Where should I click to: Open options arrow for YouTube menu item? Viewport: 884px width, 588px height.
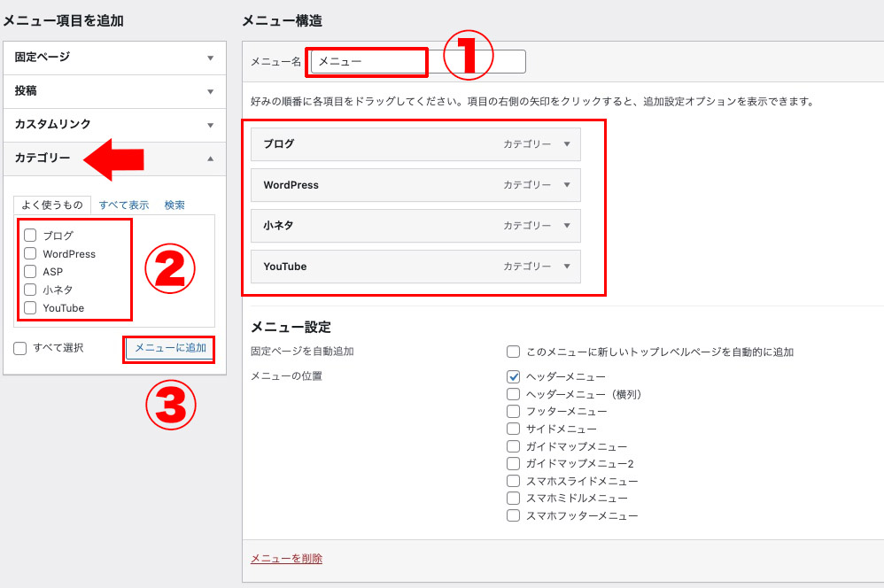567,267
